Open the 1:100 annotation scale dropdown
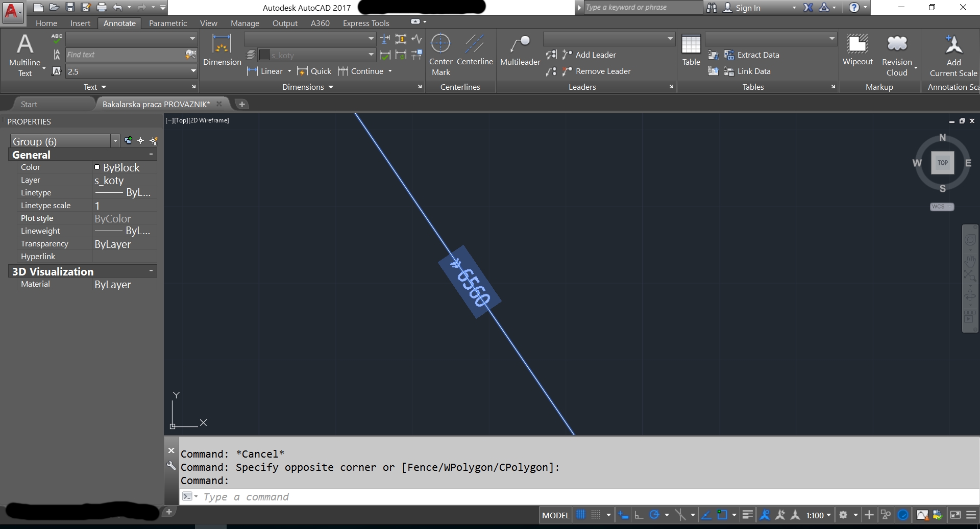The height and width of the screenshot is (529, 980). tap(819, 515)
